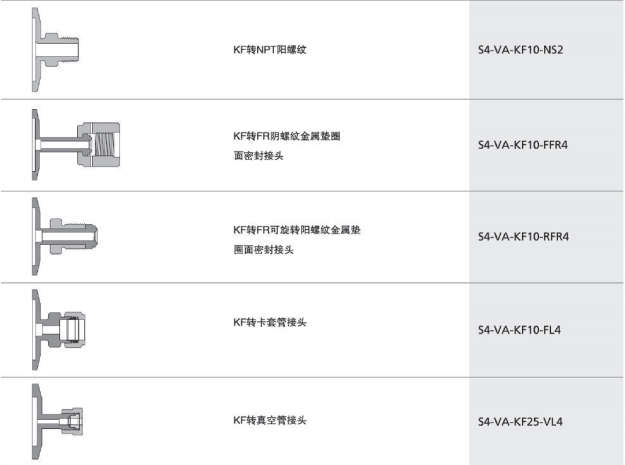Select the text KF转FR可旋转阳螺纹金属垫
Screen dimensions: 625x465
(297, 230)
